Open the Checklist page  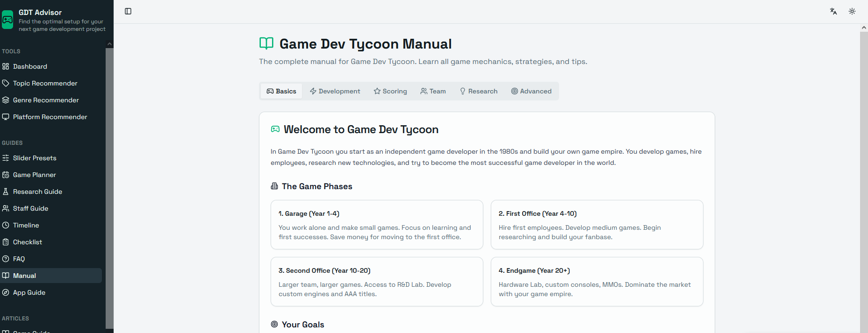click(51, 242)
